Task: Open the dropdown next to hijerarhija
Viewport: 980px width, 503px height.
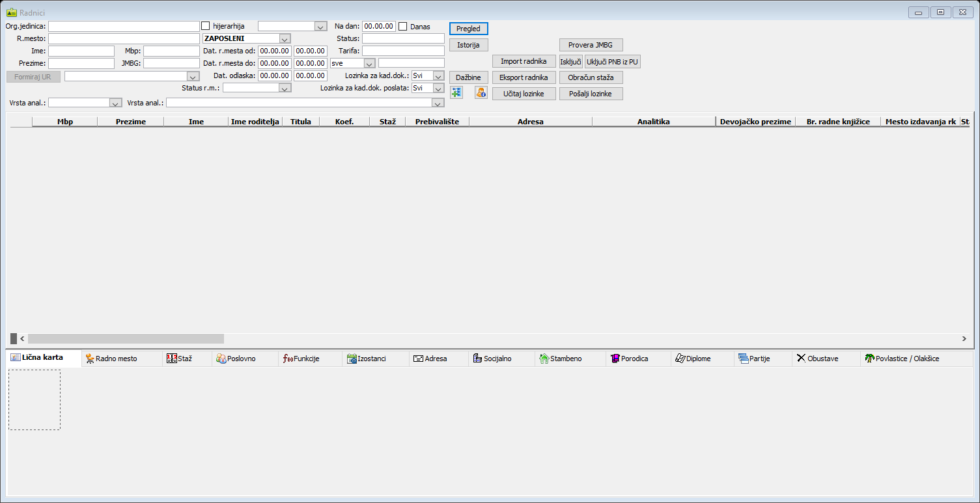Action: [320, 27]
